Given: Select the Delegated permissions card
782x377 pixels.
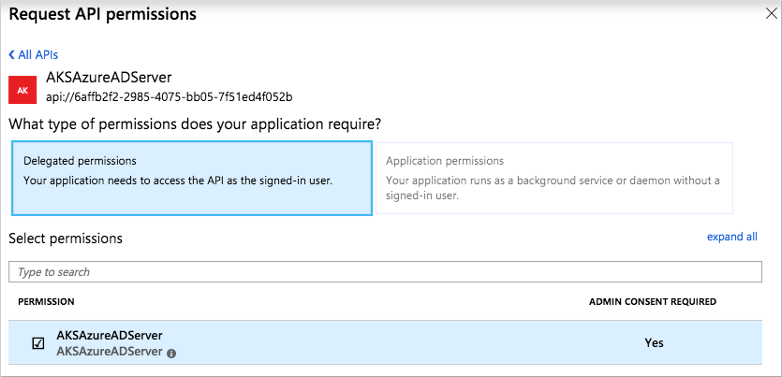Looking at the screenshot, I should coord(192,178).
